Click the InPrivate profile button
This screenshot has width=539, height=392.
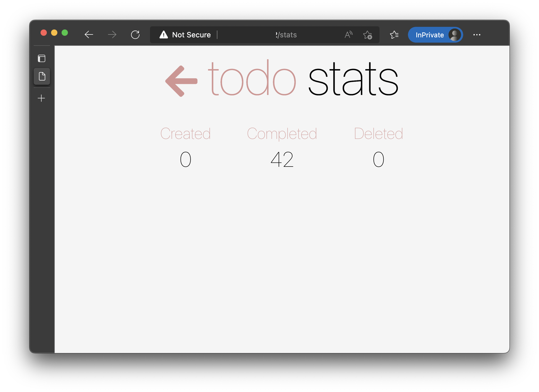[435, 34]
